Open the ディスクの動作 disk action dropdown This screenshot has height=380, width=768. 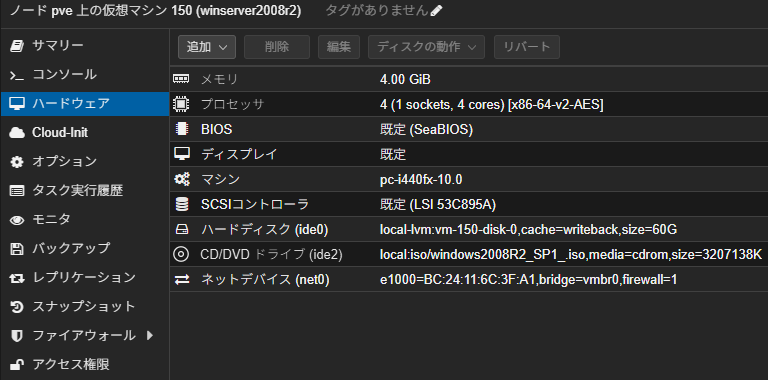click(x=426, y=47)
